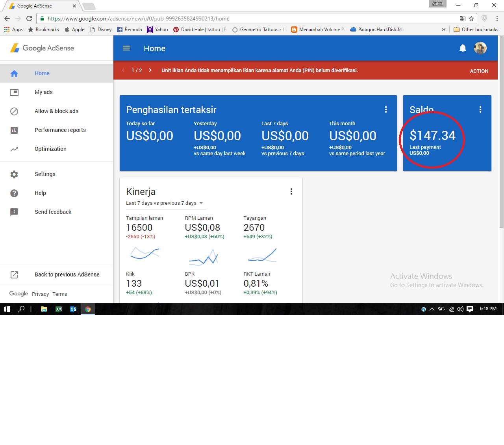Open the Windows action center icon

click(470, 309)
